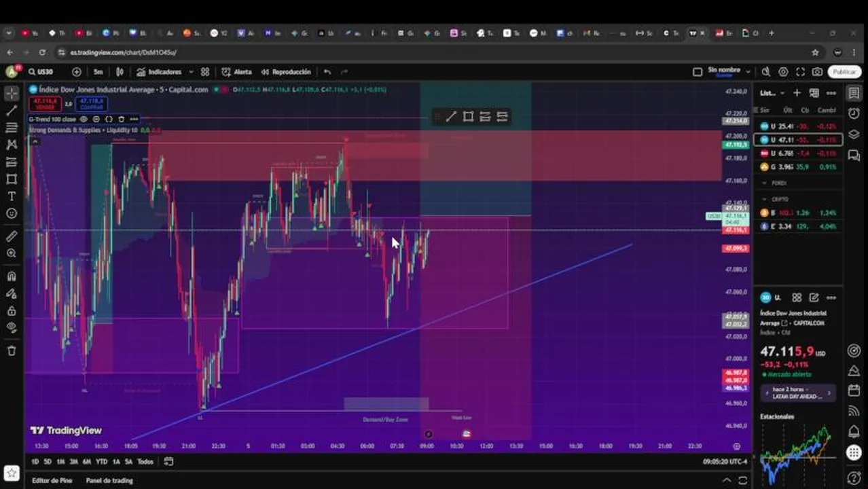Open chart settings gear icon
This screenshot has width=868, height=489.
tap(783, 71)
